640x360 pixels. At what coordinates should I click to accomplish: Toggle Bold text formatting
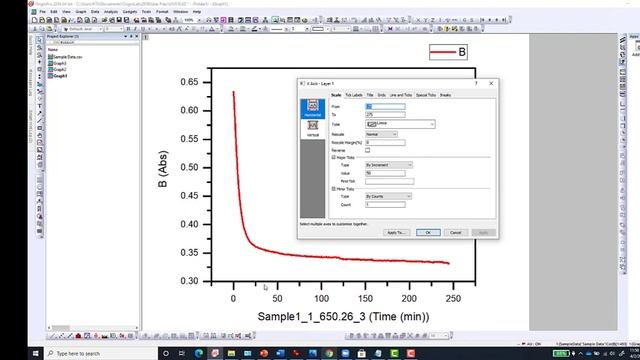(128, 29)
